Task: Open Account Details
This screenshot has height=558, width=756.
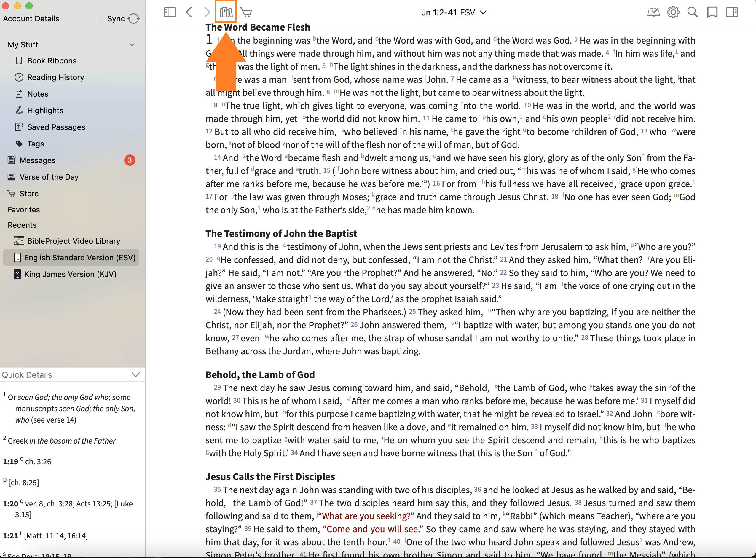Action: 31,19
